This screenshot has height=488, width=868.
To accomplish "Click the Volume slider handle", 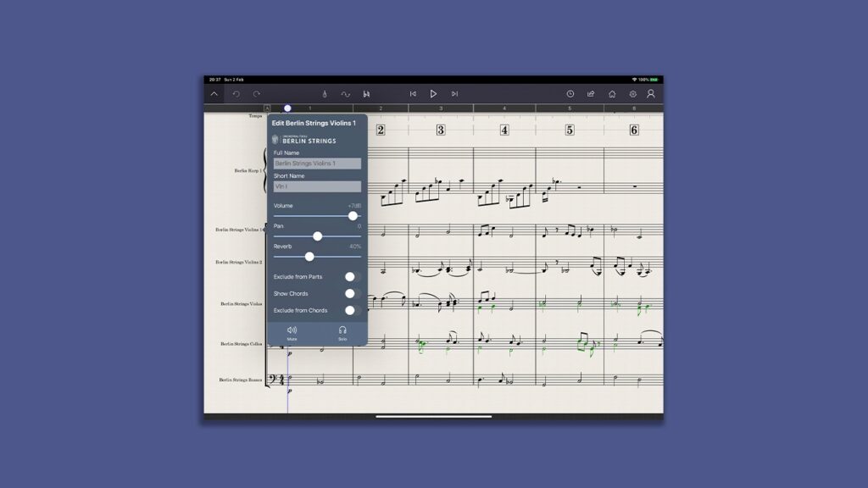I will (353, 216).
